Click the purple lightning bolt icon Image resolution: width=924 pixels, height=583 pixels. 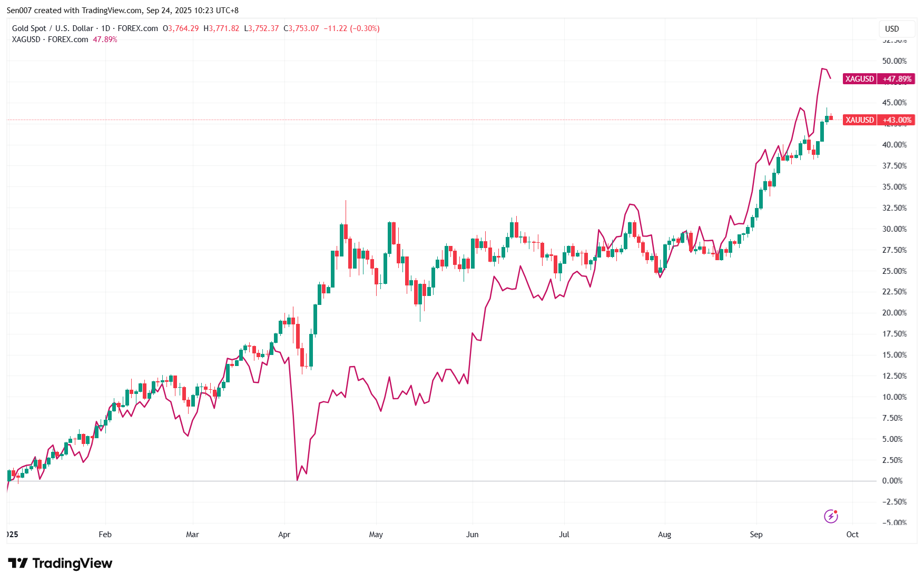click(x=831, y=516)
